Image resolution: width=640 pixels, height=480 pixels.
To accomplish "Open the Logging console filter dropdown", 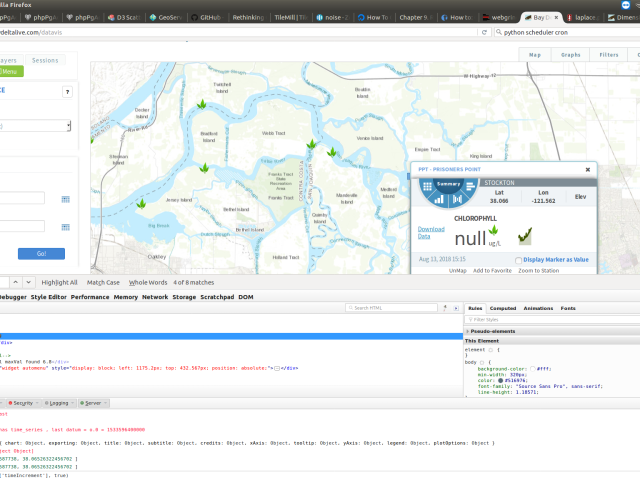I will (x=59, y=403).
